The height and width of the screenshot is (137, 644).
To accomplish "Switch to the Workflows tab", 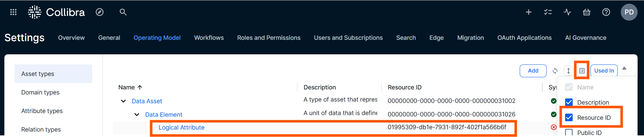I will [209, 38].
